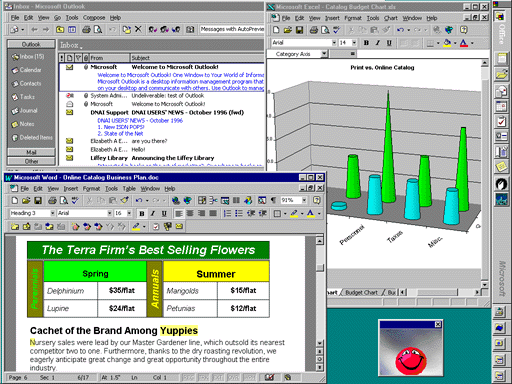Click Other group button in Outlook bar
The height and width of the screenshot is (384, 512).
click(x=31, y=161)
